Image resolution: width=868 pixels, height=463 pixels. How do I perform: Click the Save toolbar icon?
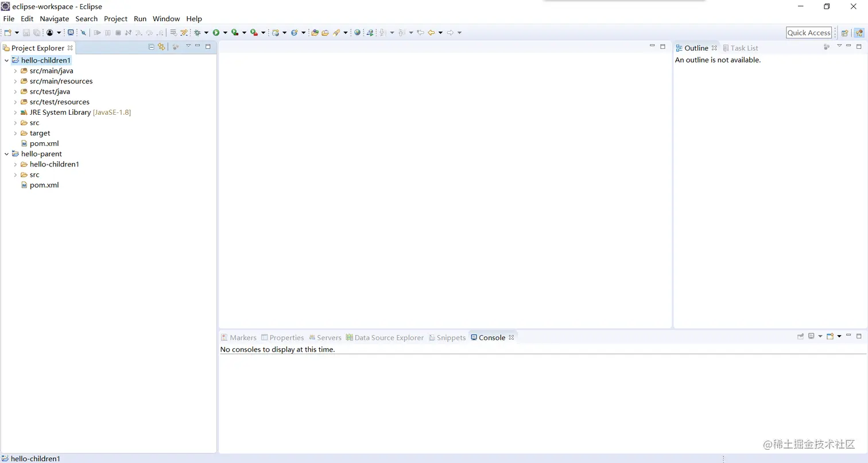(26, 33)
